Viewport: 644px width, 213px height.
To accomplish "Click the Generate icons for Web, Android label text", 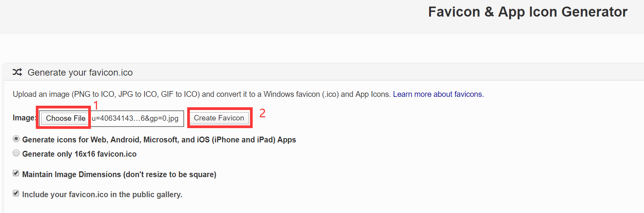I will tap(159, 140).
